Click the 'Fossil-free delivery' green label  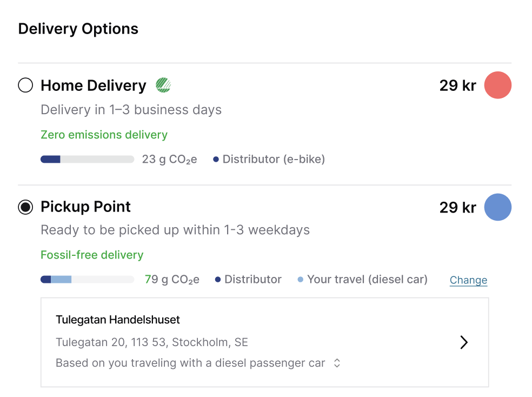[92, 255]
